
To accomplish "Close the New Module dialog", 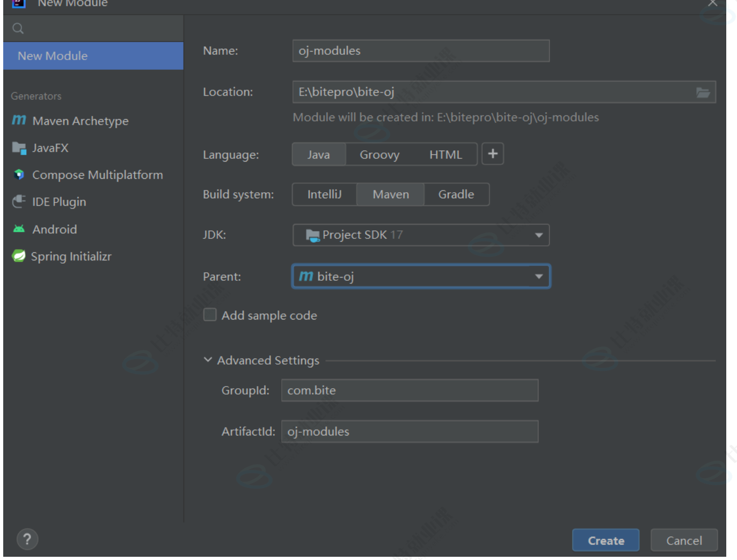I will pos(713,3).
